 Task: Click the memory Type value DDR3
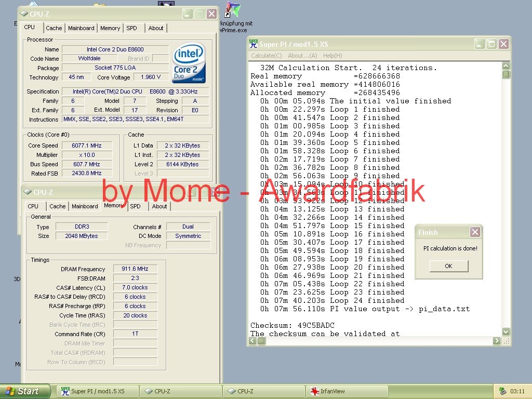click(x=82, y=227)
